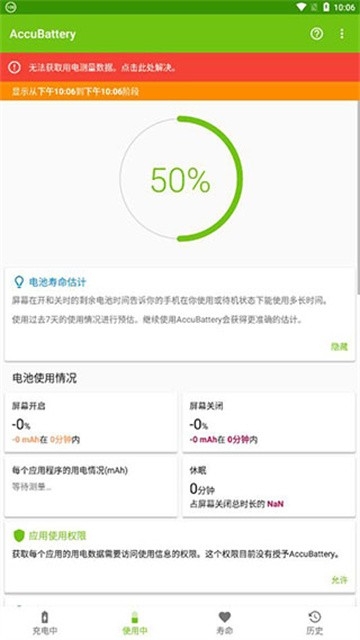
Task: Switch to the 充电中 charging tab
Action: pos(45,623)
